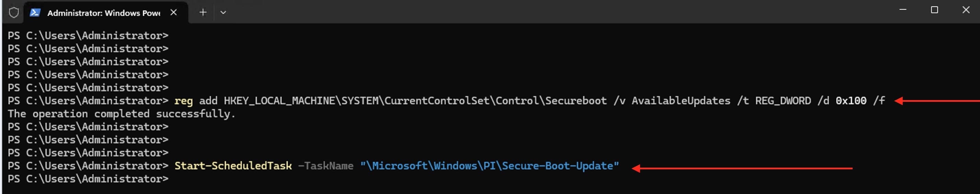Click the 0x100 data value
The image size is (980, 194).
851,101
